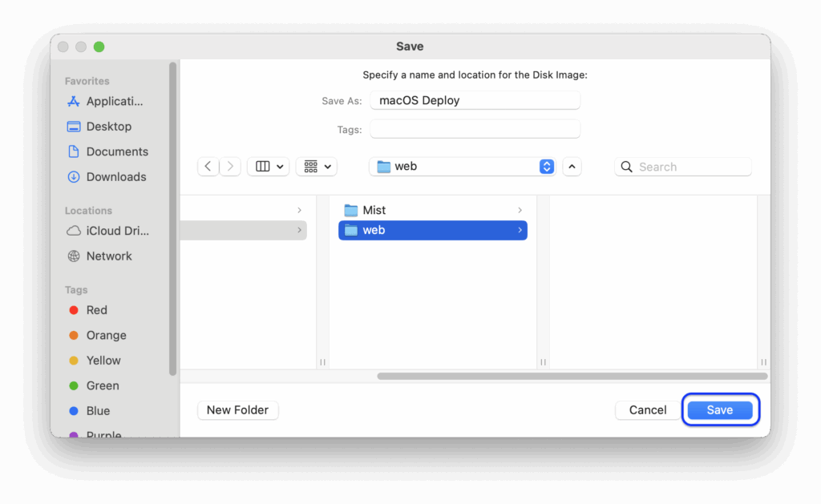
Task: Click New Folder button
Action: pyautogui.click(x=237, y=409)
